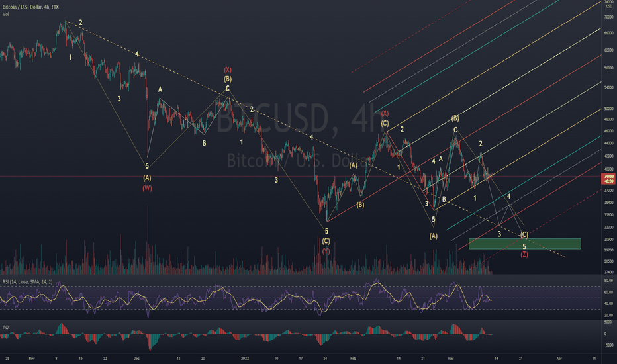Click the 17 label on the date axis
This screenshot has width=617, height=364.
[x=301, y=359]
